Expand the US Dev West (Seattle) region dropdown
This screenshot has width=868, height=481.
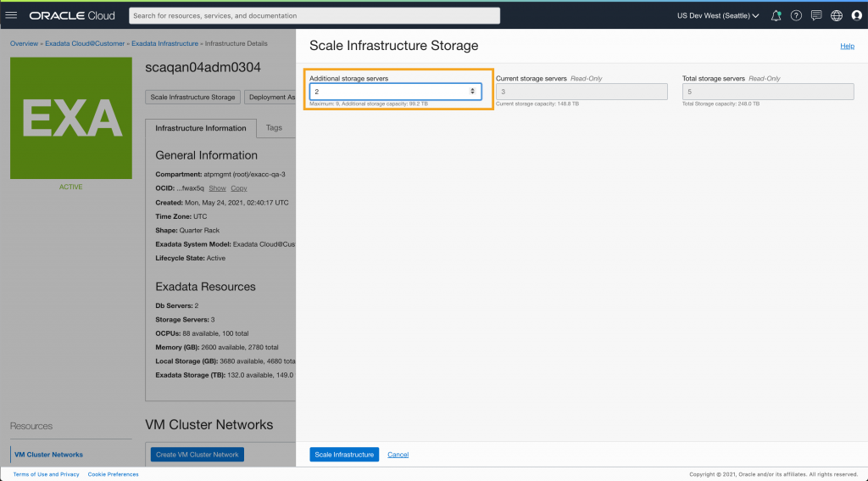pyautogui.click(x=718, y=15)
